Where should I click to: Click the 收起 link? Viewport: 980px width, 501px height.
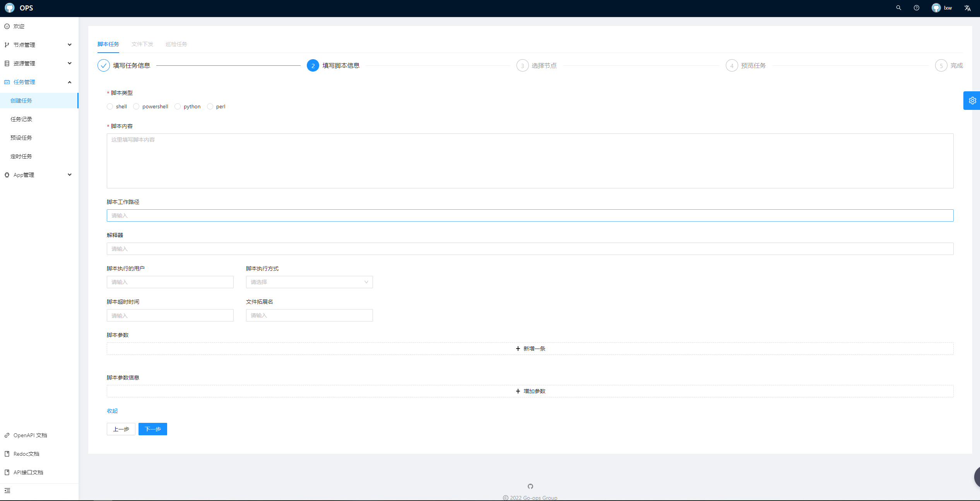coord(112,411)
